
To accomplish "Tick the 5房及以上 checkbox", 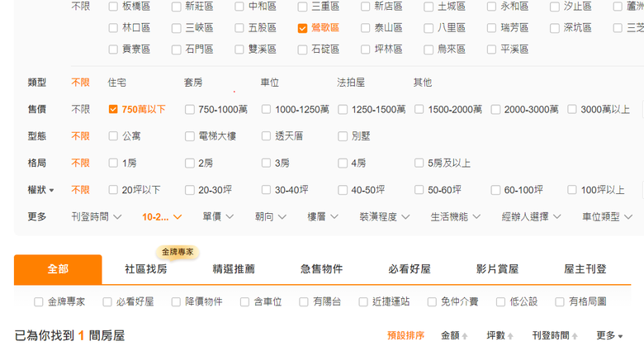I will pos(419,164).
